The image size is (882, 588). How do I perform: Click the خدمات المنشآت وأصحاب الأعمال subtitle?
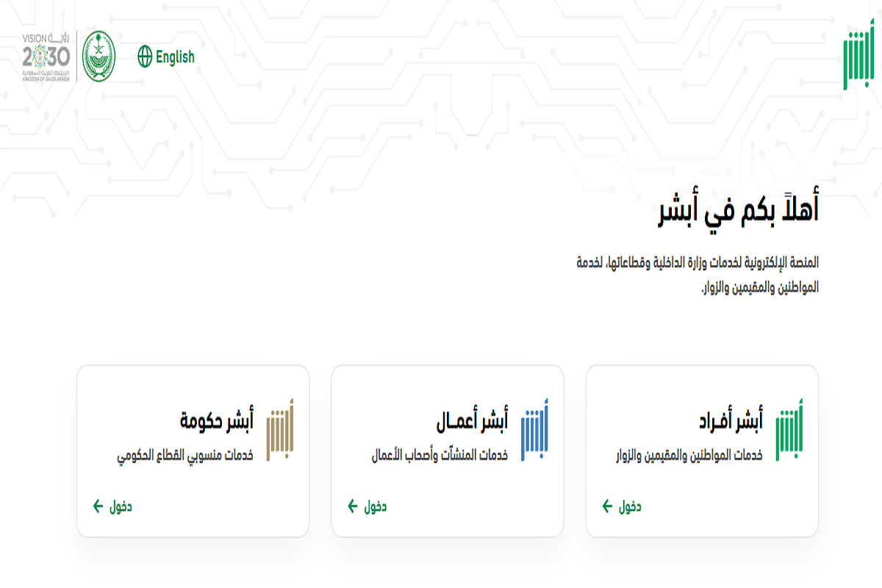pos(440,456)
